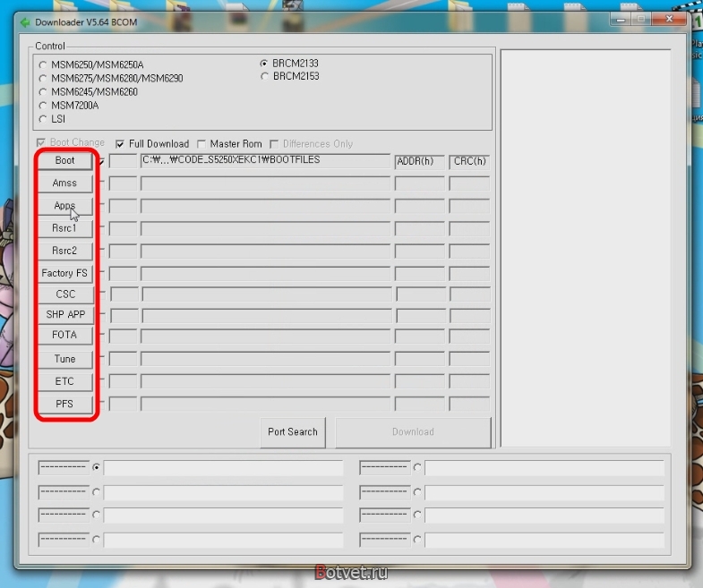
Task: Click the large log output panel
Action: point(586,248)
